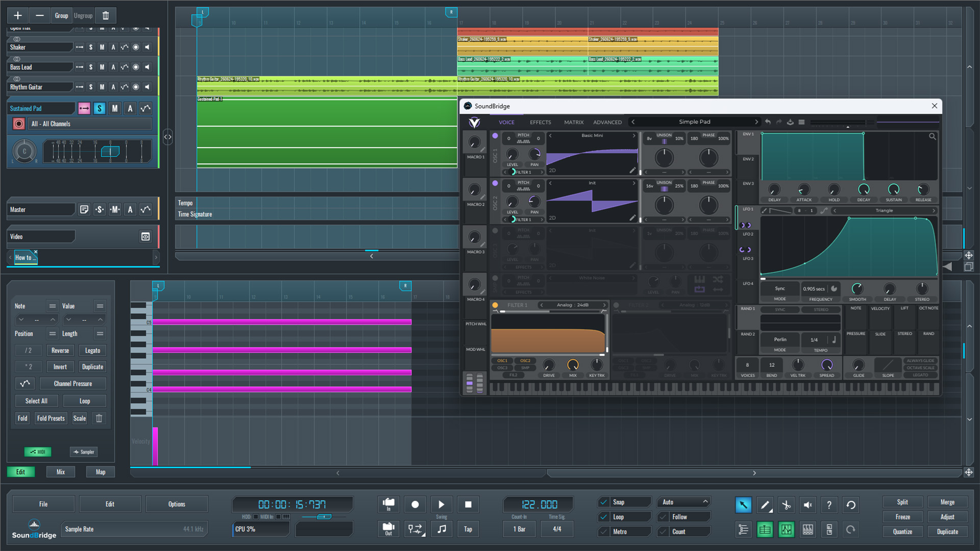Click the magnifier icon in envelope display
The height and width of the screenshot is (551, 980).
932,136
